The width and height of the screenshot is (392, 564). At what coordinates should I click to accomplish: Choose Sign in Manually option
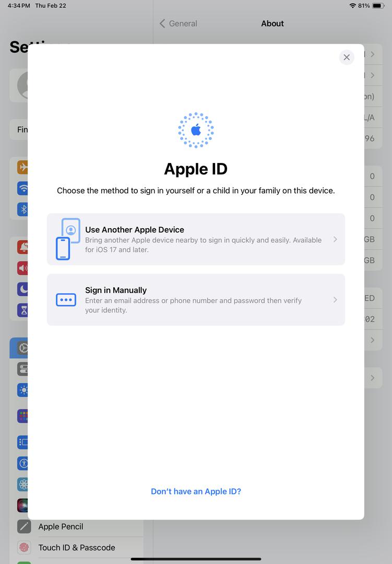coord(196,300)
